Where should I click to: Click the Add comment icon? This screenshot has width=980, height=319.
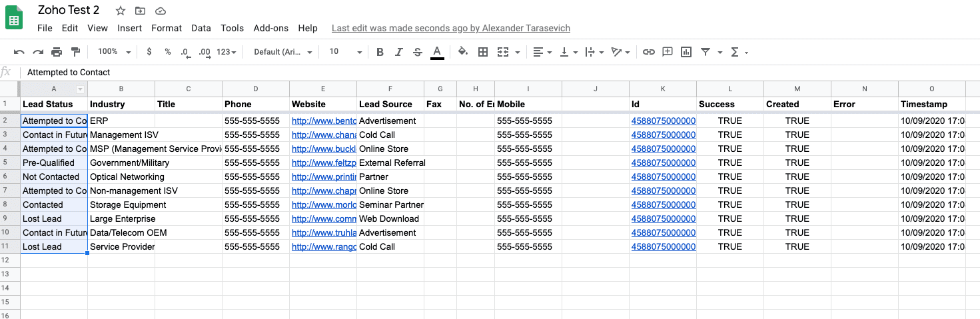tap(667, 52)
